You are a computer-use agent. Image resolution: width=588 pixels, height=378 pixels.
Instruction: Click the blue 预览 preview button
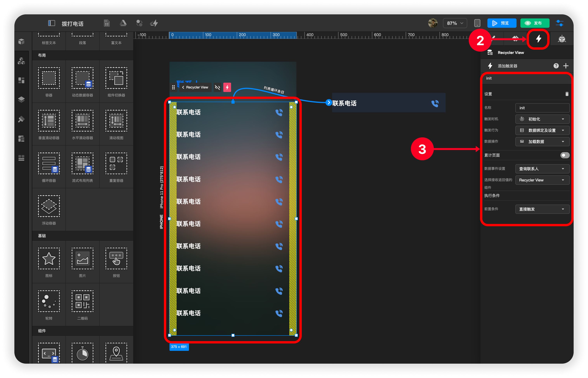point(501,23)
